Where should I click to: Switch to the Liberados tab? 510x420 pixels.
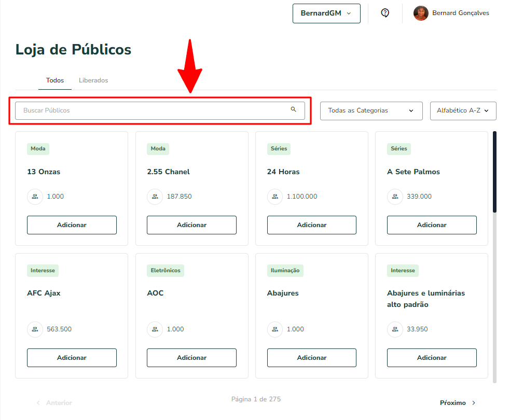pyautogui.click(x=93, y=80)
